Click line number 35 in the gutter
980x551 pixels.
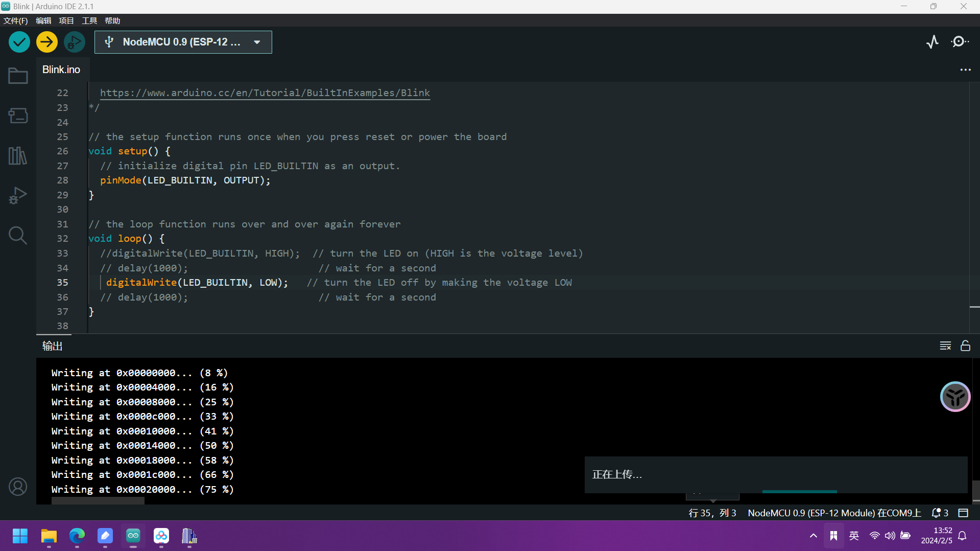(62, 282)
